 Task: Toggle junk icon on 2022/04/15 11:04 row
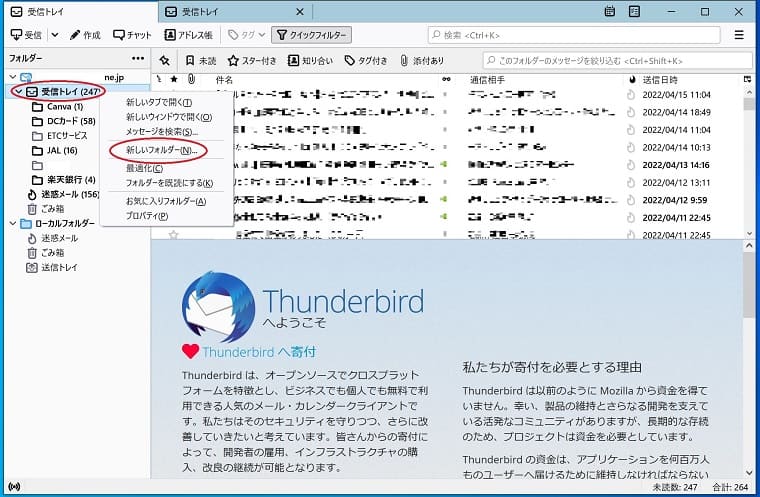coord(631,95)
